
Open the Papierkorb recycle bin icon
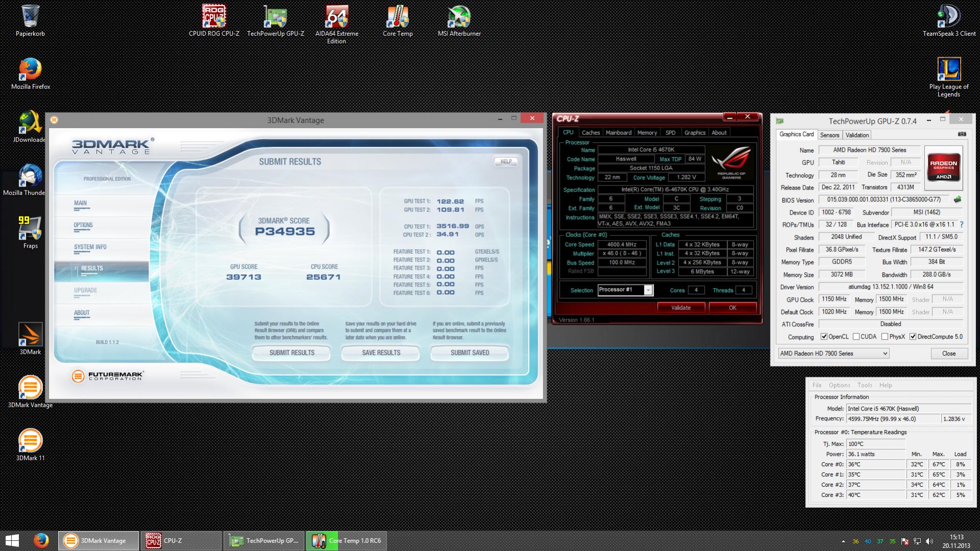pyautogui.click(x=30, y=20)
